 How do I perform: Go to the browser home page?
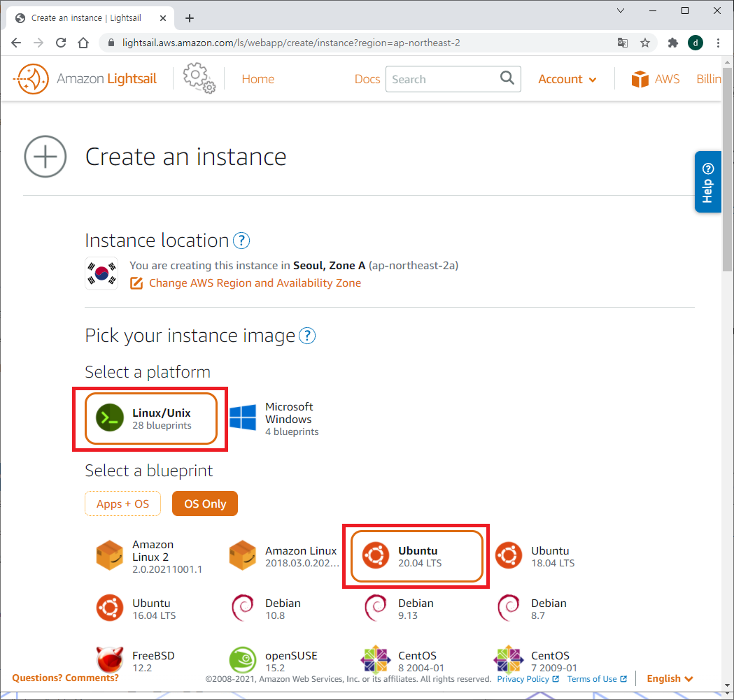tap(83, 43)
